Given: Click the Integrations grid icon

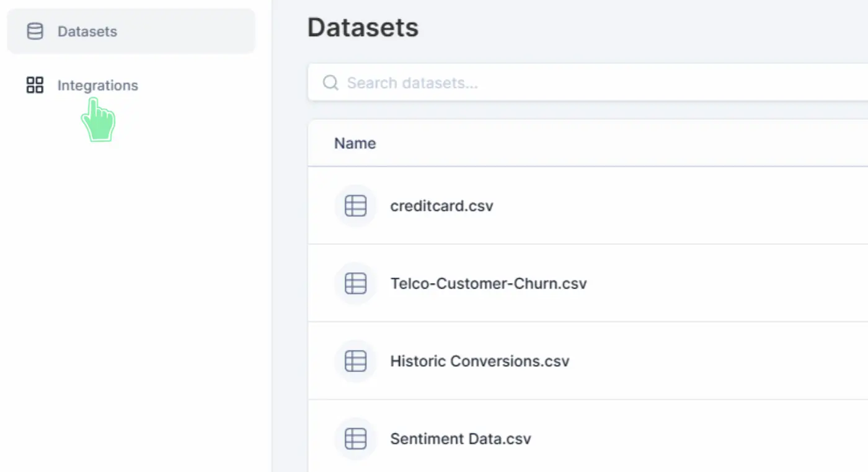Looking at the screenshot, I should (35, 85).
